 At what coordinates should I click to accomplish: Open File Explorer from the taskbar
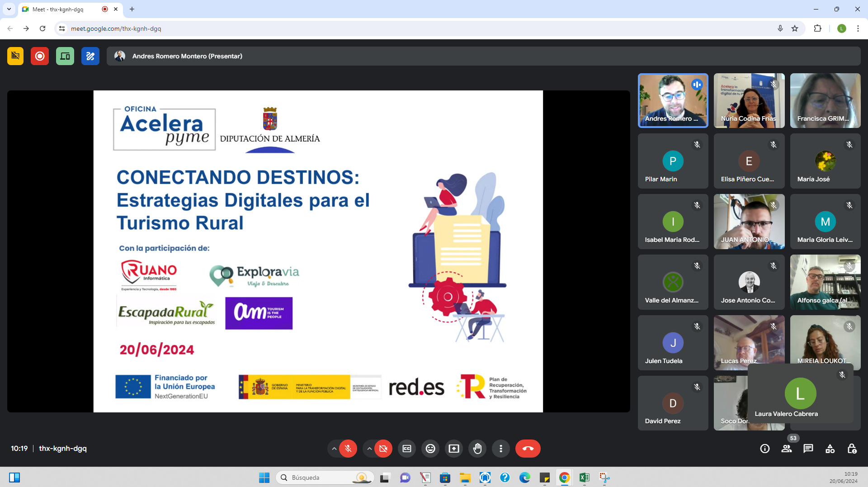coord(465,478)
